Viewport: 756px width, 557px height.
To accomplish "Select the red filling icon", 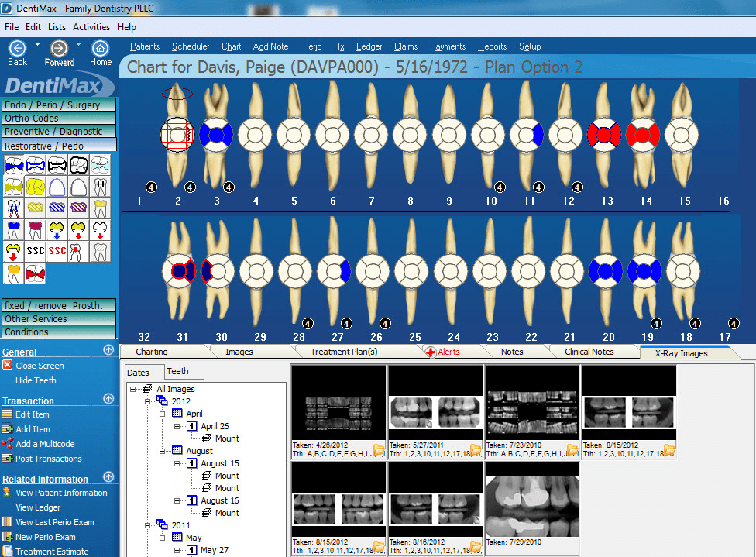I will (36, 273).
